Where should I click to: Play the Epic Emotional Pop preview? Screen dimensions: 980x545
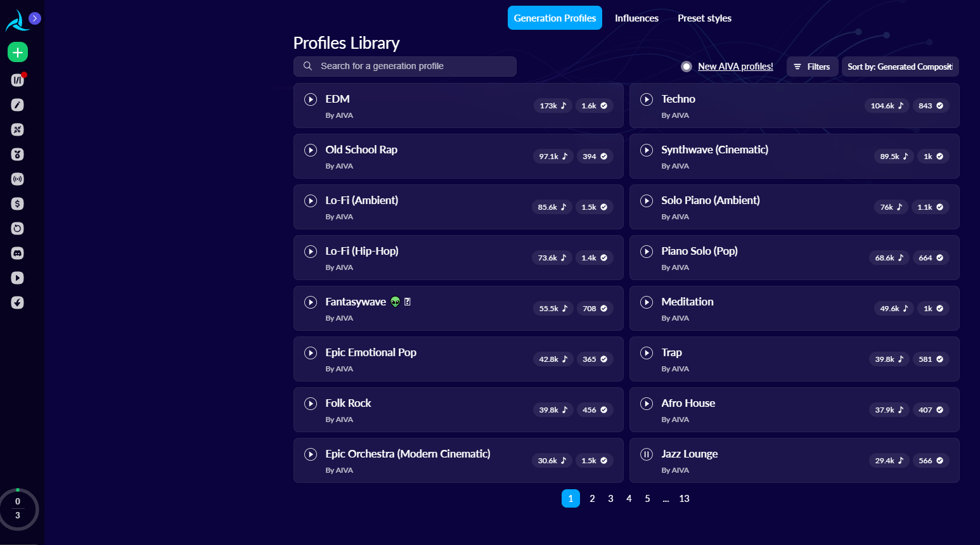point(311,352)
